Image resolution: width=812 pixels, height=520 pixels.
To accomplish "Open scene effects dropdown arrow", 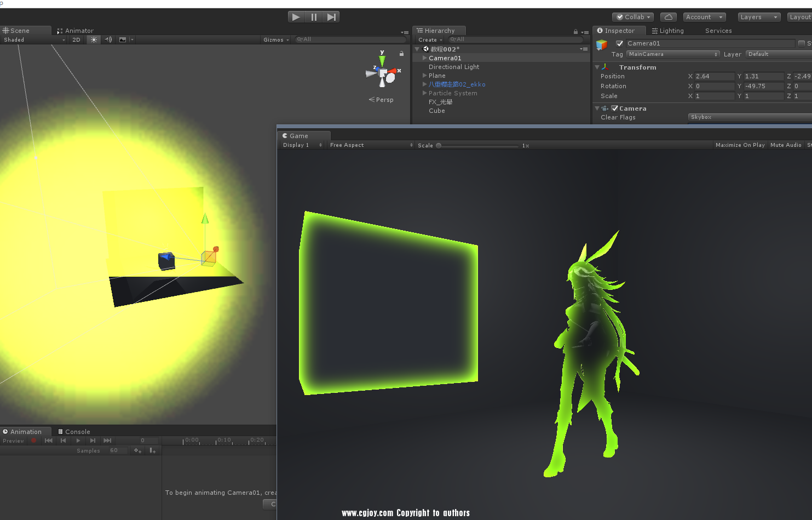I will pos(132,39).
